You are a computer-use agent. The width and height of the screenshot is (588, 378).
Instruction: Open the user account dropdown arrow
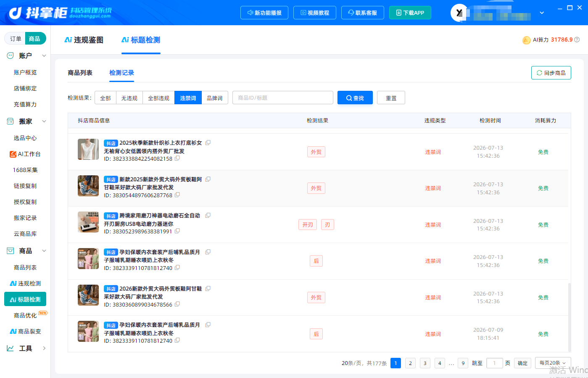(x=542, y=13)
